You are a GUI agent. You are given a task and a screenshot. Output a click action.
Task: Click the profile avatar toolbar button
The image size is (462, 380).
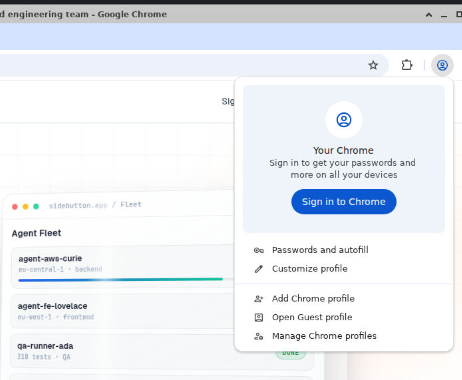coord(442,65)
